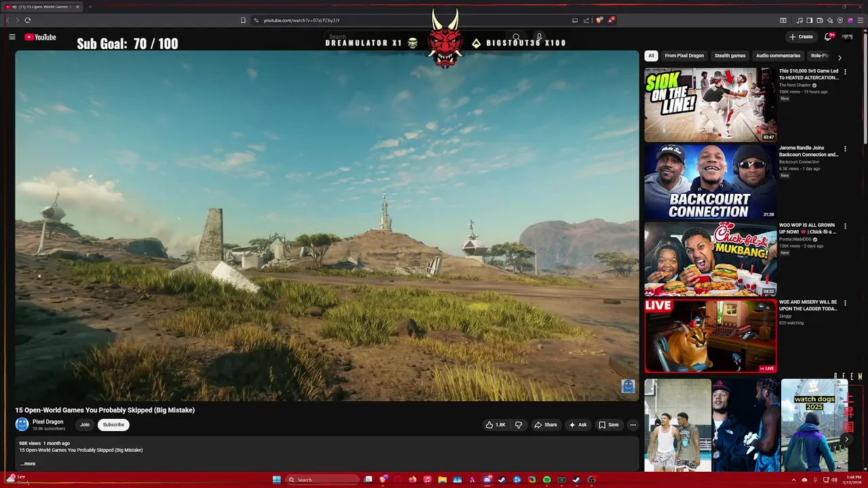This screenshot has width=868, height=488.
Task: Open the watch dogs 2025 Short thumbnail
Action: [814, 425]
